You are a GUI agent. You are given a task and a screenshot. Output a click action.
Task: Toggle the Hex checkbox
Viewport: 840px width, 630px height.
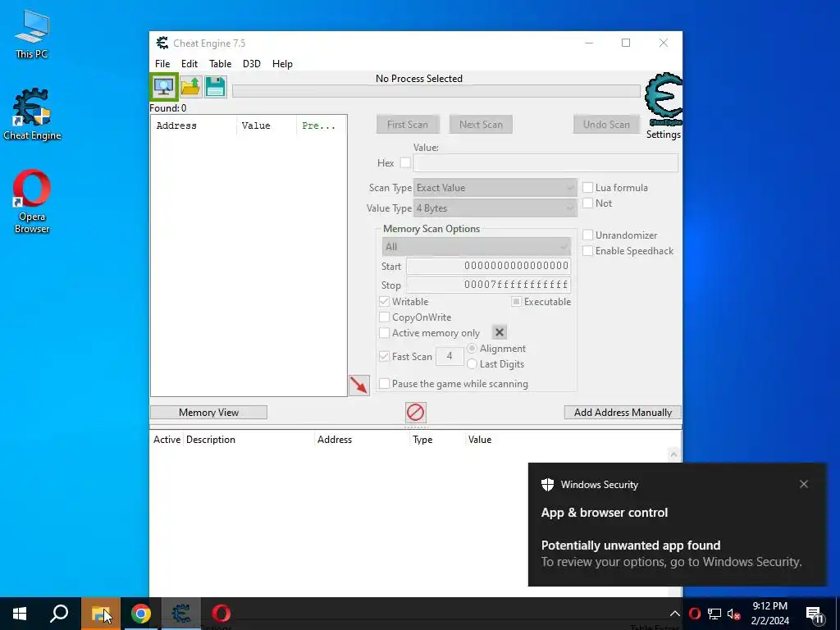click(x=405, y=162)
